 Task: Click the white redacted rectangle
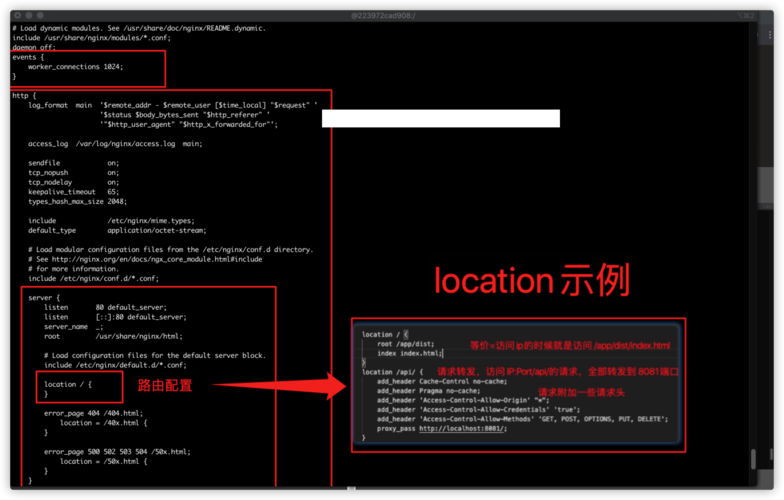tap(441, 118)
